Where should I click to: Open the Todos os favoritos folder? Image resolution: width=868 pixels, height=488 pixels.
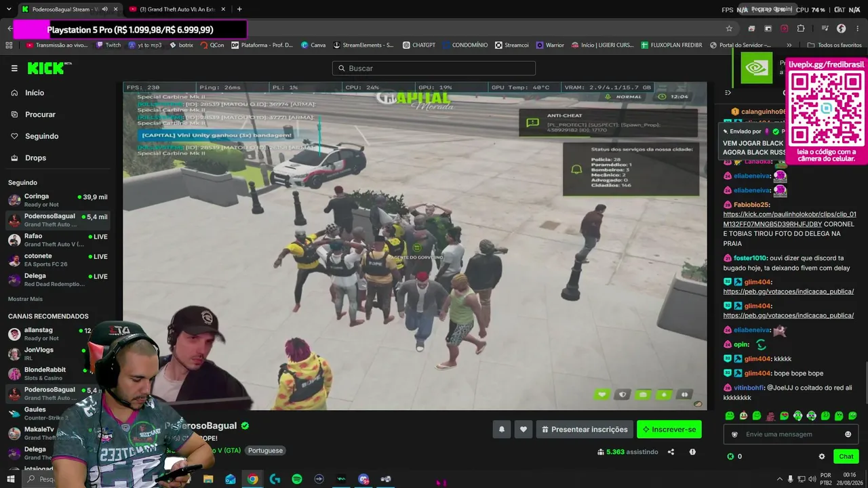(834, 45)
